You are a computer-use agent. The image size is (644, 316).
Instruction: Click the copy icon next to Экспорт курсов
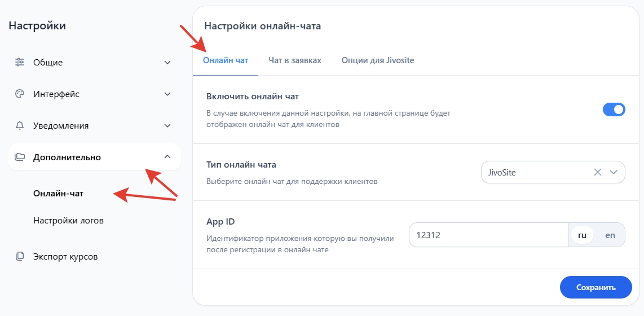(20, 256)
